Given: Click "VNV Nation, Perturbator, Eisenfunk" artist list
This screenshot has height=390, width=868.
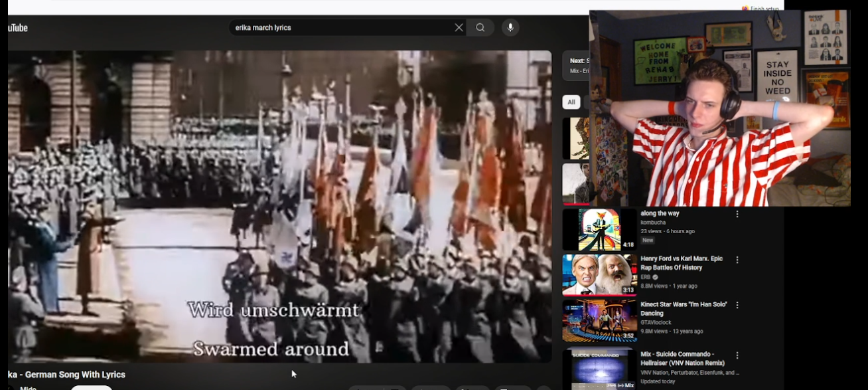Looking at the screenshot, I should (x=689, y=373).
